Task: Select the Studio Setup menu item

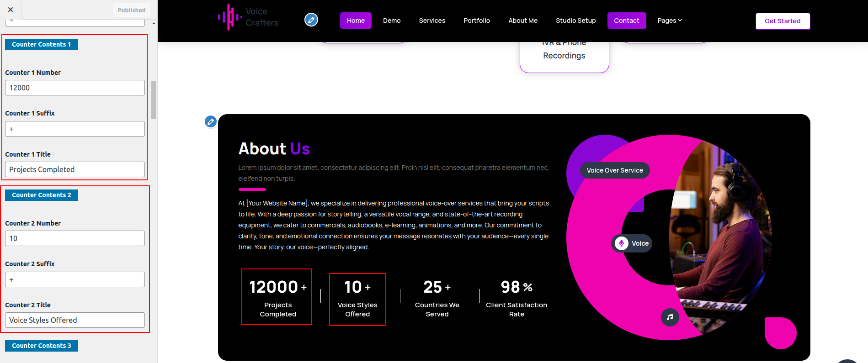Action: tap(575, 21)
